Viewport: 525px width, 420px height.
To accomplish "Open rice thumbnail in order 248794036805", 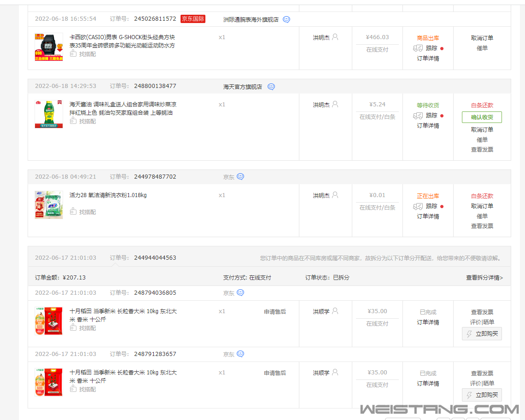I will tap(49, 321).
